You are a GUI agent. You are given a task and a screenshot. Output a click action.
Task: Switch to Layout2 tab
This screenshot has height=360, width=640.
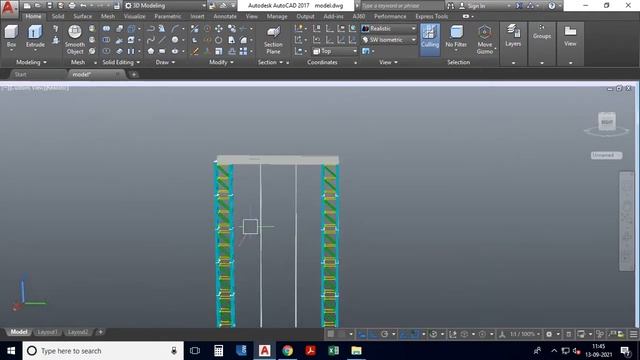pos(78,332)
